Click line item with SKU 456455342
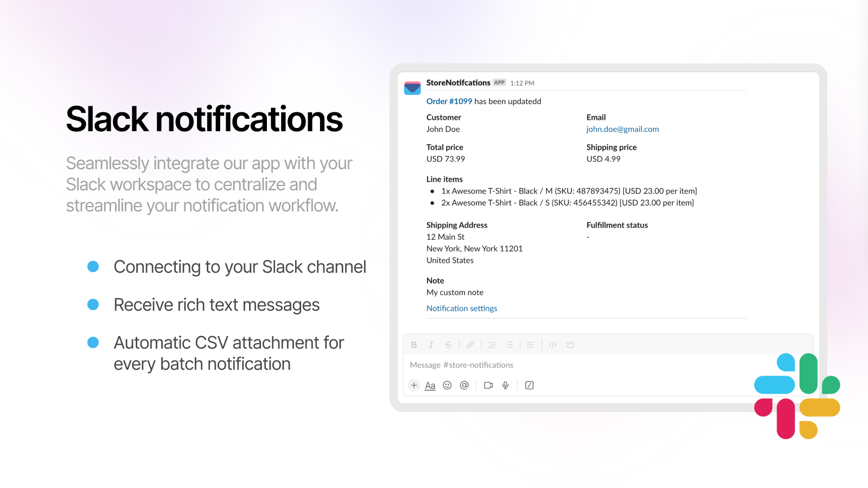The width and height of the screenshot is (868, 488). click(x=567, y=203)
